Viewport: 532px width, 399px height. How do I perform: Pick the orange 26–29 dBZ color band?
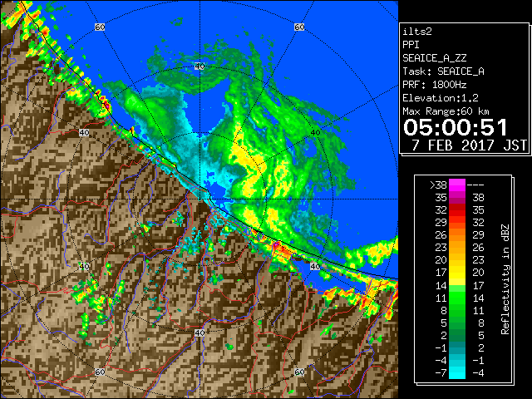457,234
